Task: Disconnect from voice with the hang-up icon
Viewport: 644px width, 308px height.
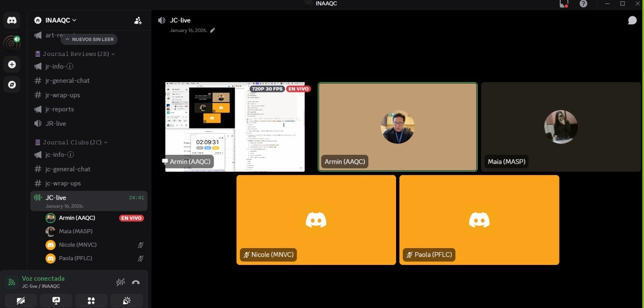Action: [x=136, y=282]
